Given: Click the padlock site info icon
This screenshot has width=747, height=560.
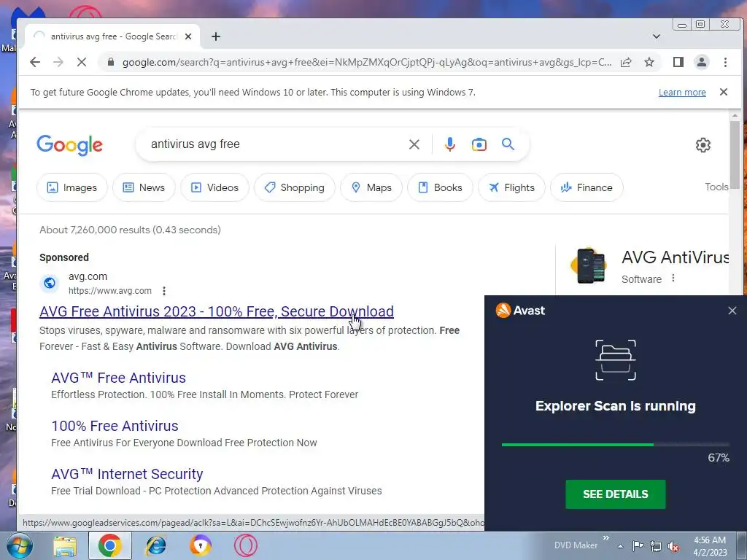Looking at the screenshot, I should 111,62.
